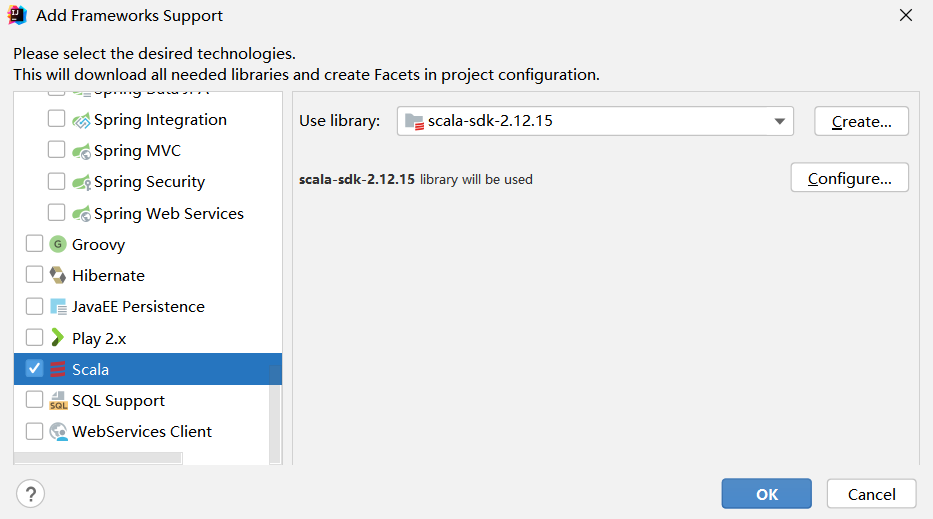Click the Cancel button
933x519 pixels.
pyautogui.click(x=871, y=493)
